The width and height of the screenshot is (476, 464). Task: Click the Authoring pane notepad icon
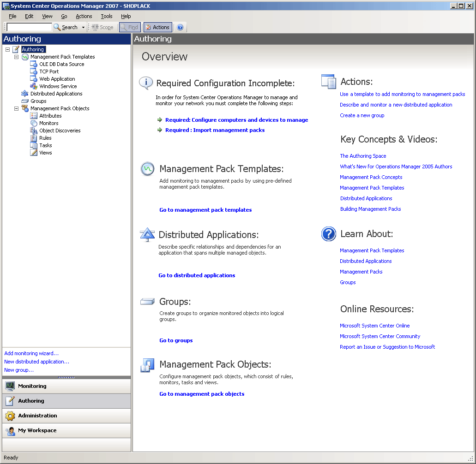(x=10, y=401)
